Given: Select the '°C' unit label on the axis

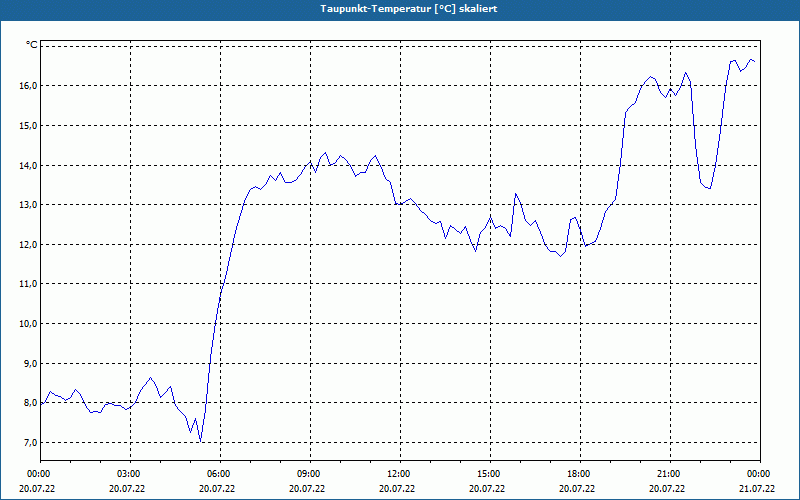Looking at the screenshot, I should 32,45.
